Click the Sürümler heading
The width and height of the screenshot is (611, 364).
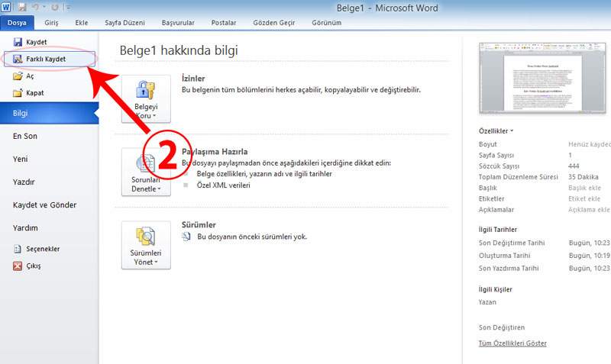[199, 224]
